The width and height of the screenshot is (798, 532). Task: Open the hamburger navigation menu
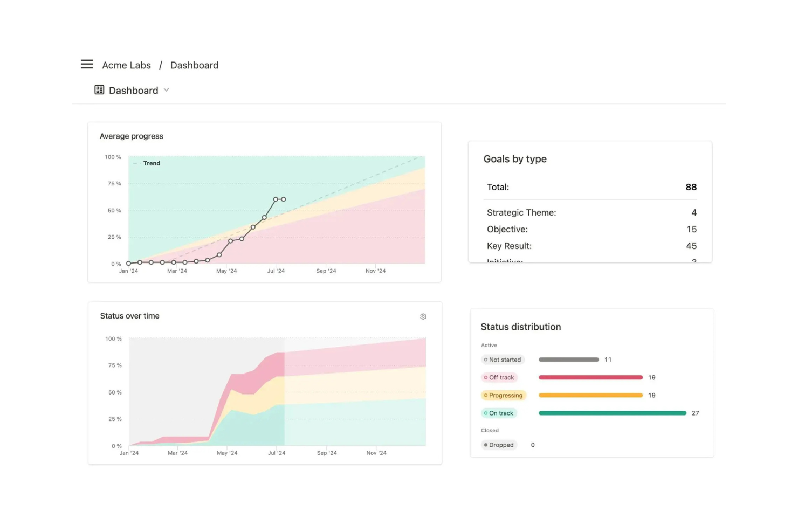87,64
